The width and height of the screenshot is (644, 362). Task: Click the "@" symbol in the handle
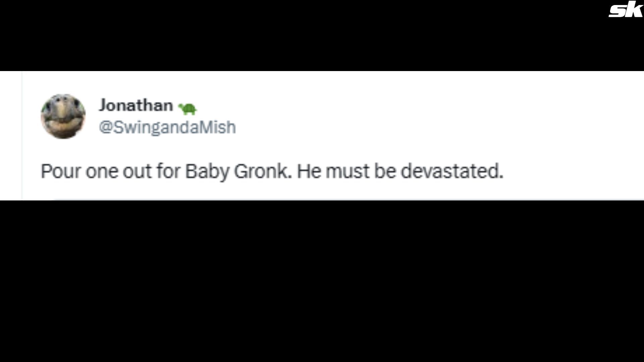tap(105, 127)
